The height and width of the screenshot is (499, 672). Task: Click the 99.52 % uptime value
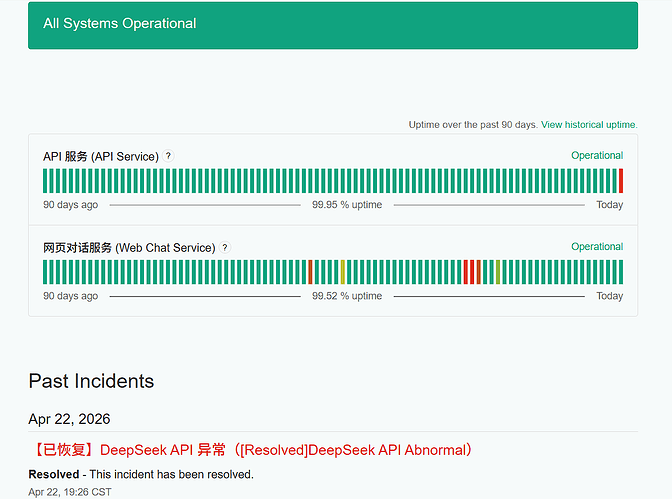347,296
